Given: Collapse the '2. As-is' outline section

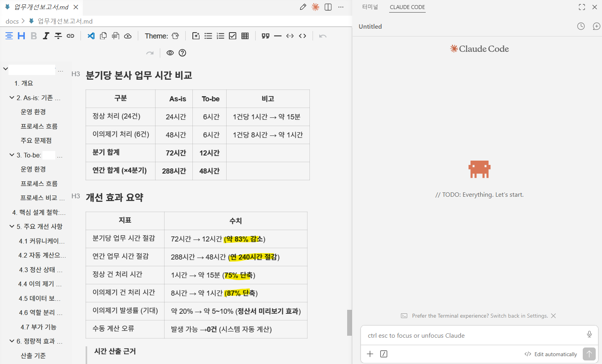Looking at the screenshot, I should coord(12,98).
